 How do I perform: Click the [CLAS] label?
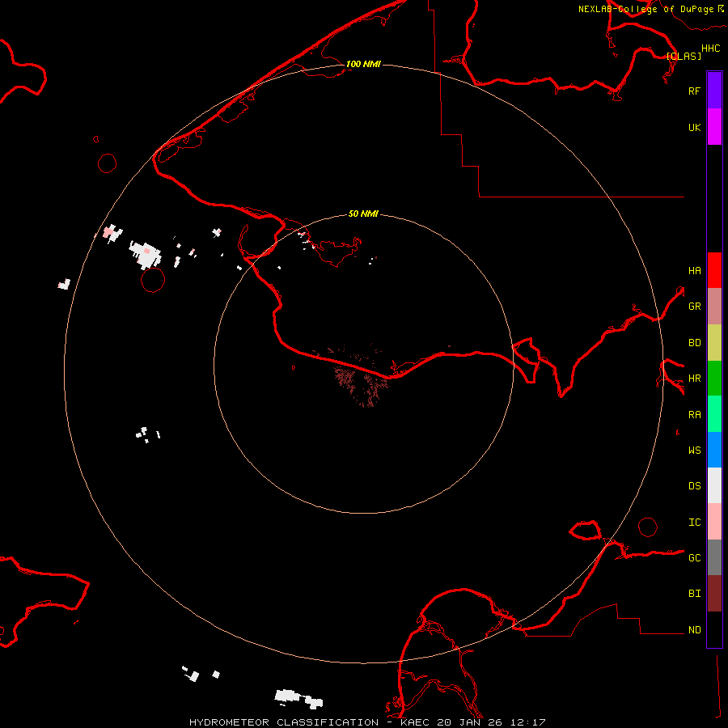coord(684,56)
